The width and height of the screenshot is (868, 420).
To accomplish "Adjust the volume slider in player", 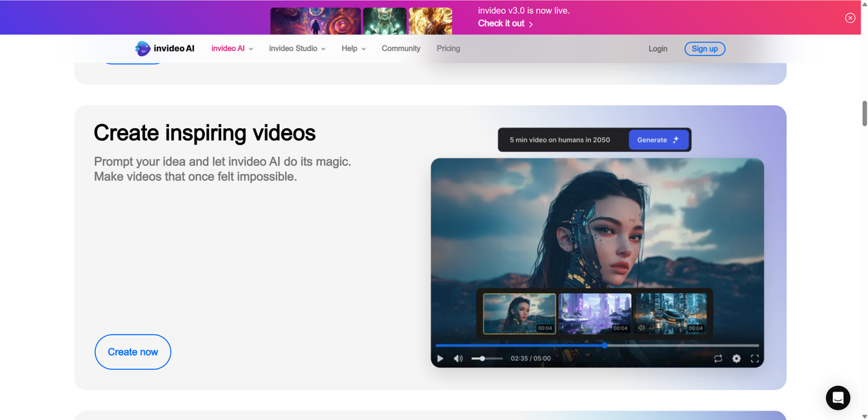I will point(487,358).
